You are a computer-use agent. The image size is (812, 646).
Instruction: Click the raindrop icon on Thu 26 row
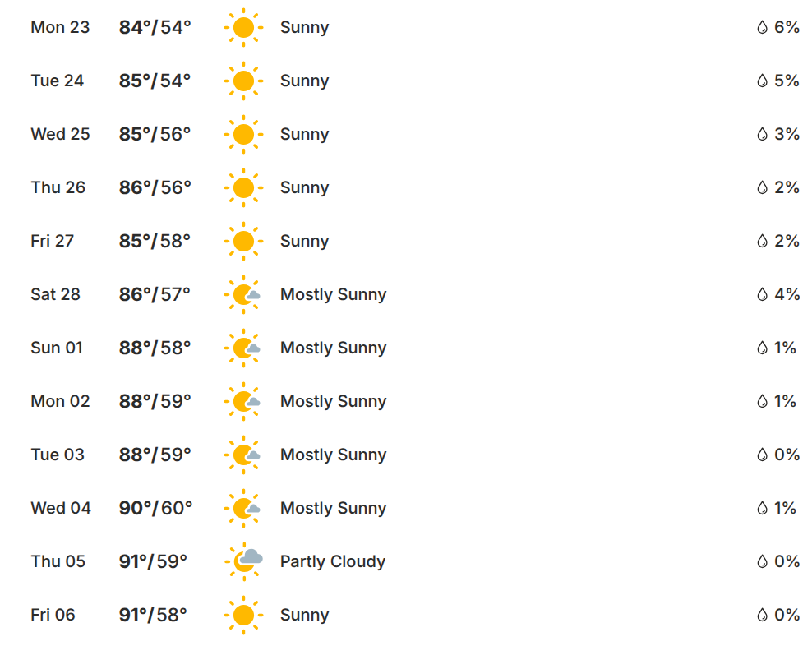[x=762, y=188]
